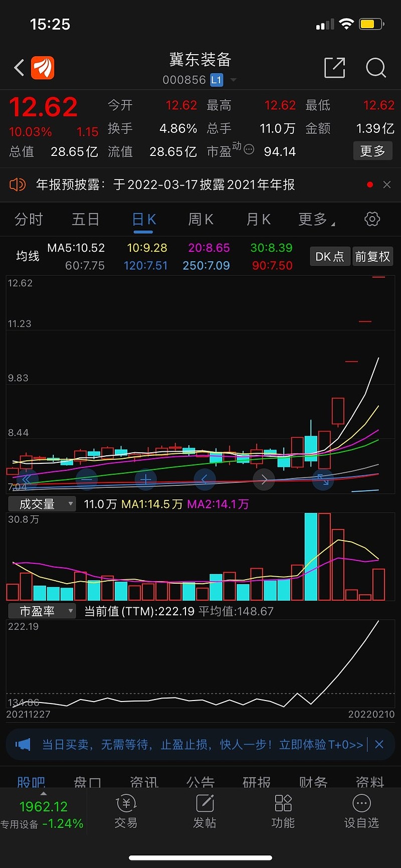This screenshot has height=868, width=401.
Task: Close the T+0 promo banner
Action: click(x=379, y=745)
